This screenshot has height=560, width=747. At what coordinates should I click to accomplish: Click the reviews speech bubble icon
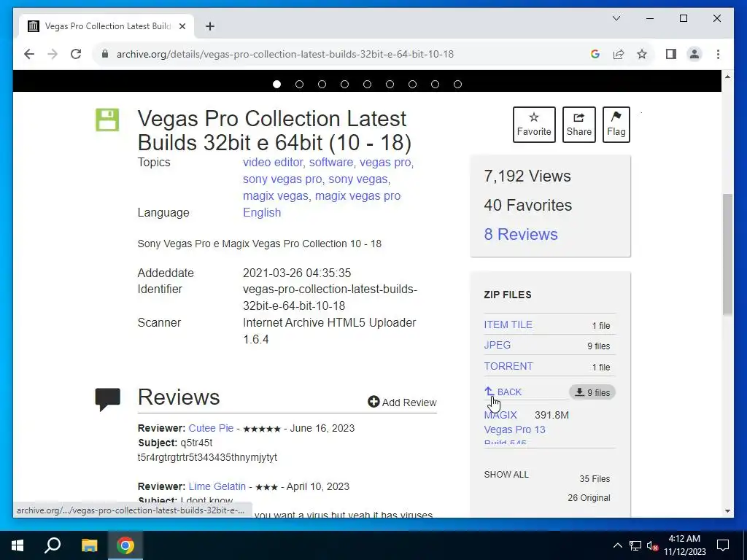tap(108, 399)
